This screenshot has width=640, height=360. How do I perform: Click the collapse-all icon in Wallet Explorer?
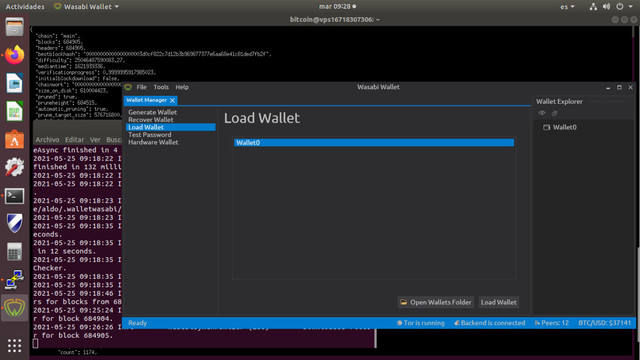(x=554, y=113)
